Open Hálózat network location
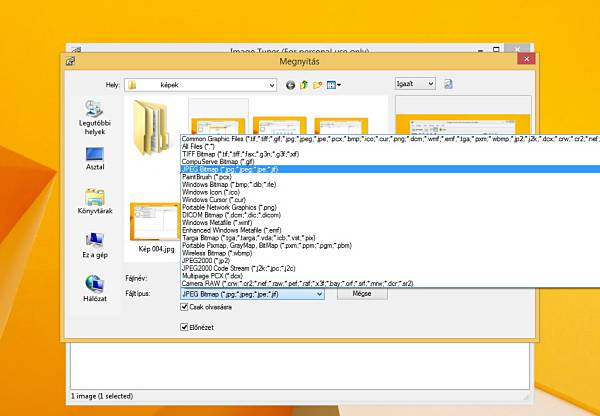600x416 pixels. click(x=95, y=289)
